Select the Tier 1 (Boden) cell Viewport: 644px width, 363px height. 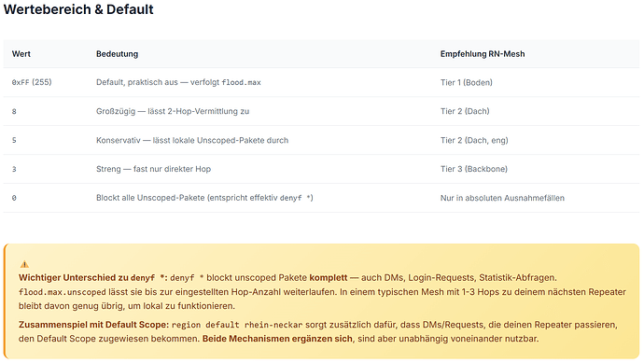tap(466, 82)
